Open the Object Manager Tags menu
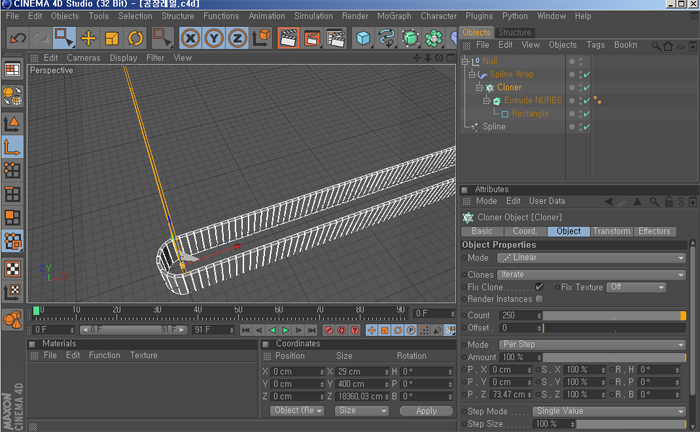The height and width of the screenshot is (432, 700). coord(596,45)
